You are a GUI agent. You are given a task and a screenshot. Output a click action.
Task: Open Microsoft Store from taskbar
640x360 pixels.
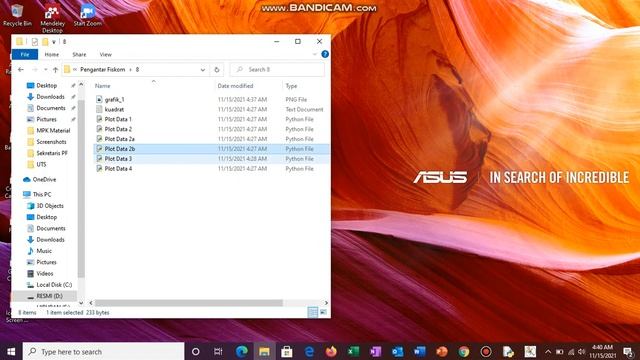[x=287, y=351]
